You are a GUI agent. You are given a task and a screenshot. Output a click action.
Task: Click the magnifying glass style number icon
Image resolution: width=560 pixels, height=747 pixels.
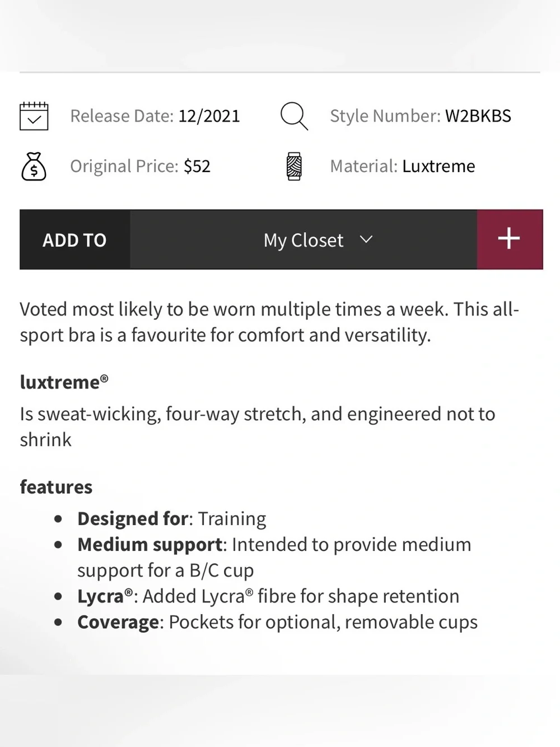(294, 116)
